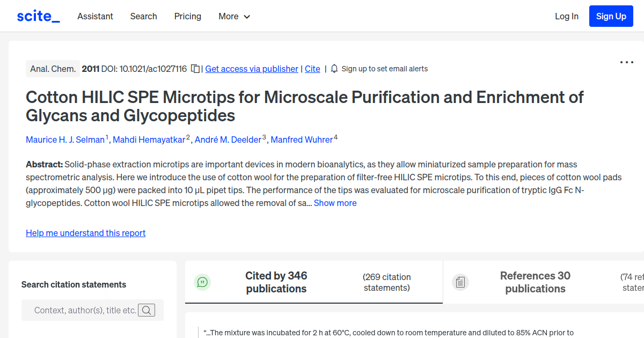Select the Cited by 346 publications tab
The width and height of the screenshot is (644, 338).
276,282
